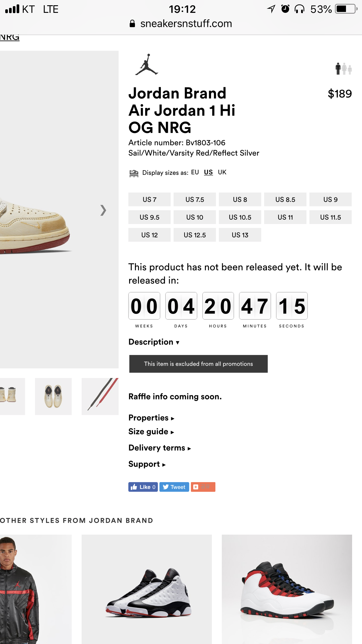
Task: Display sizes as EU
Action: [x=195, y=172]
